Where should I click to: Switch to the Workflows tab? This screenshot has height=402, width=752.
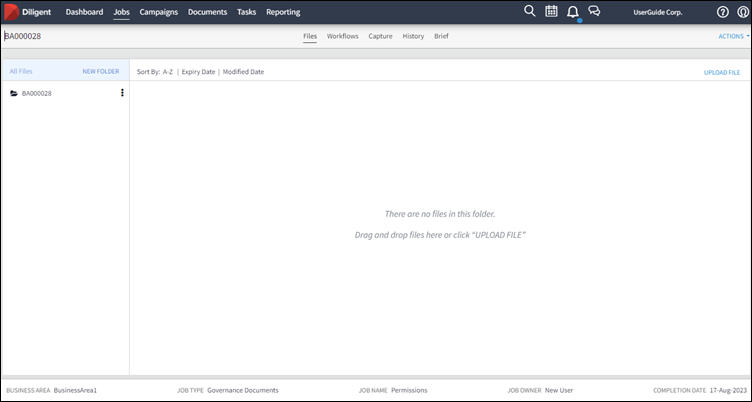tap(342, 36)
